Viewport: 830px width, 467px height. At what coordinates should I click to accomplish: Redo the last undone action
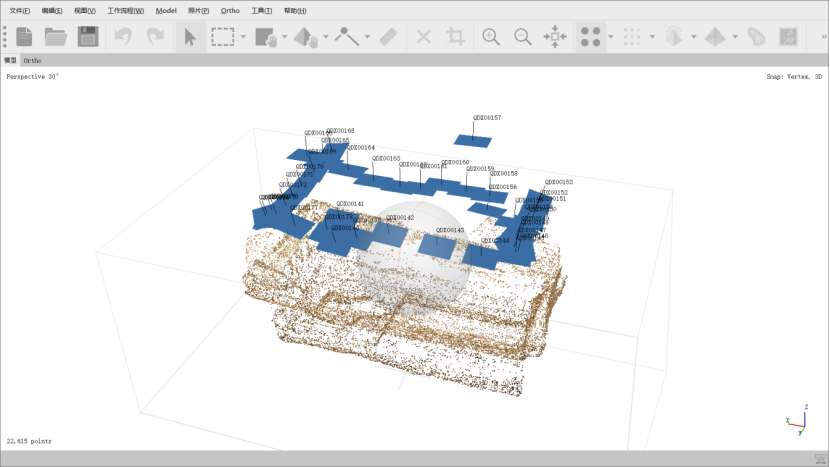coord(155,37)
